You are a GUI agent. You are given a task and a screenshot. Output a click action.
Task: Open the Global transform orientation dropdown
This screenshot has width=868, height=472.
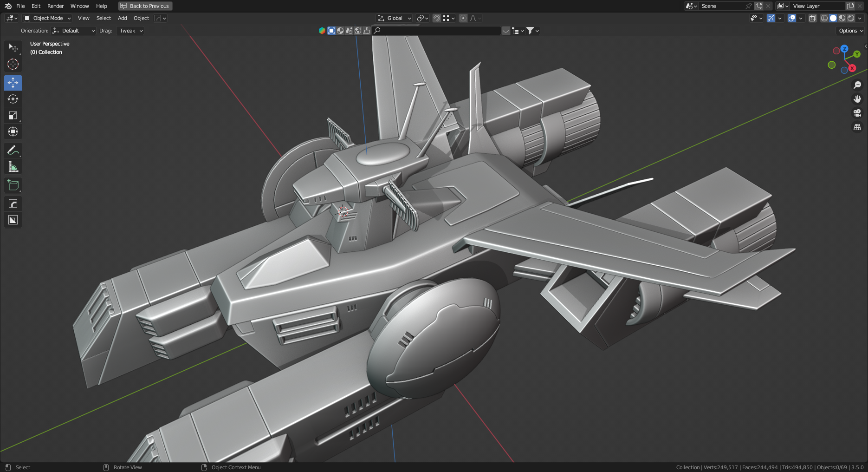[394, 18]
